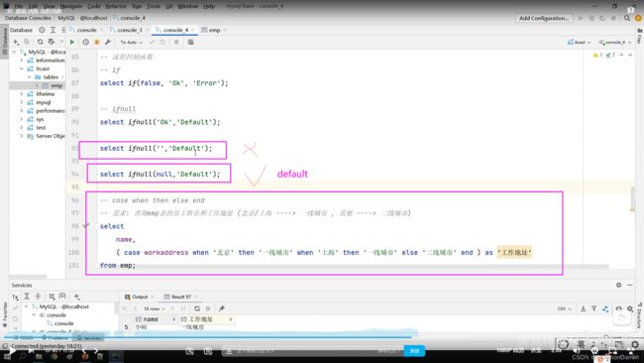Viewport: 644px width, 363px height.
Task: Click the Add Configuration... button
Action: point(544,18)
